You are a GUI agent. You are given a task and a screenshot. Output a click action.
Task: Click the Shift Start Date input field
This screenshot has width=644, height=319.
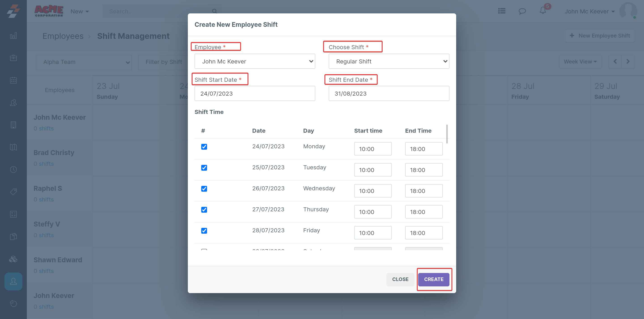(x=254, y=94)
